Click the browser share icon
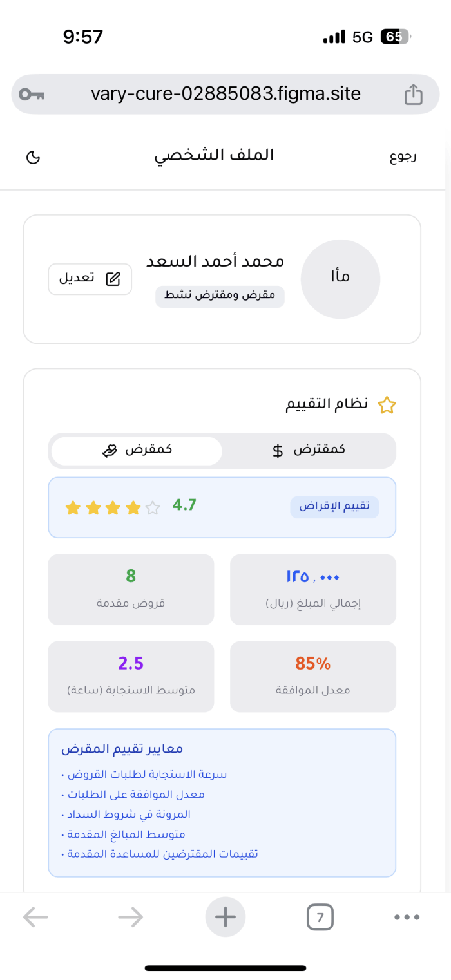 point(413,94)
